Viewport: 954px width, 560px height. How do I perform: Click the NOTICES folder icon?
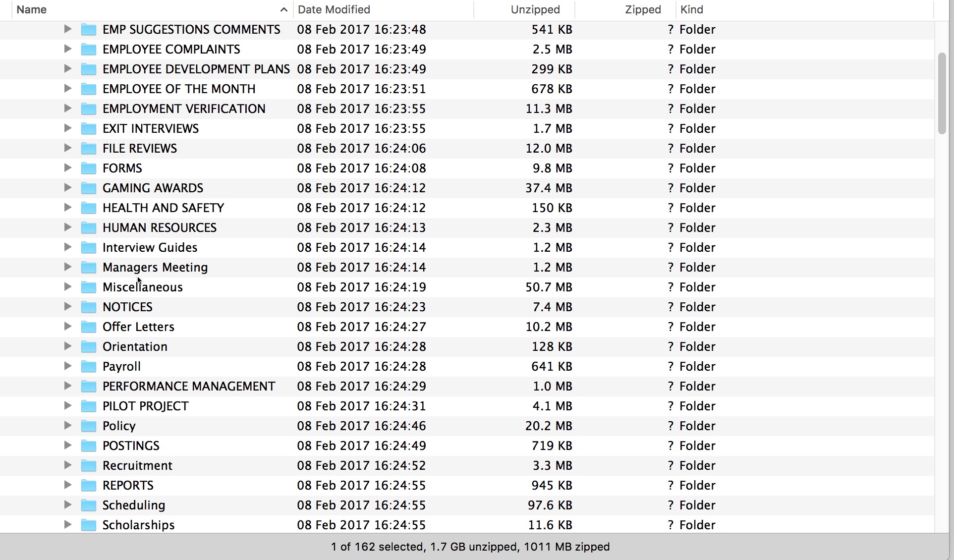click(89, 307)
